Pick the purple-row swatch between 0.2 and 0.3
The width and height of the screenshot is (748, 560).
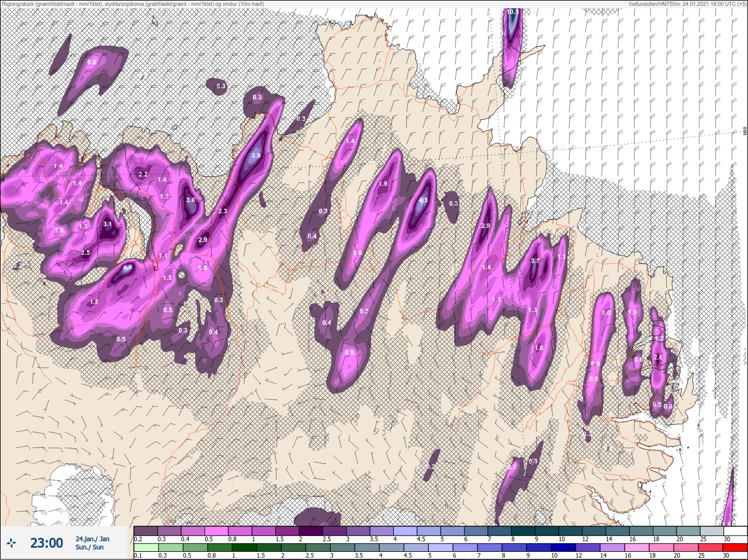click(x=146, y=531)
